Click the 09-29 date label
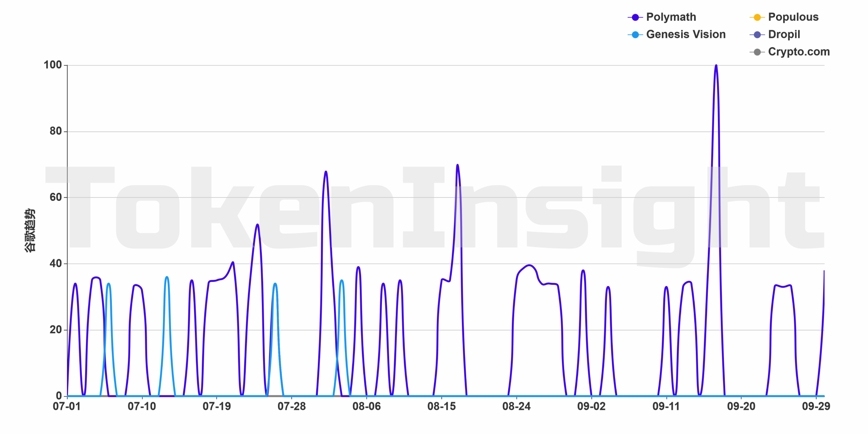 coord(816,406)
